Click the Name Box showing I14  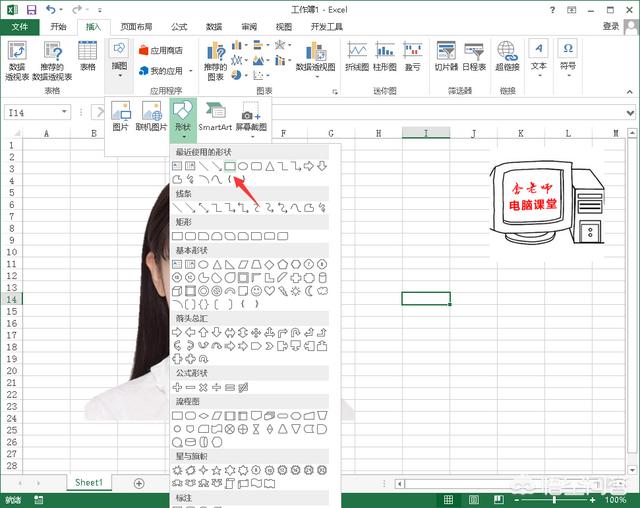point(45,113)
